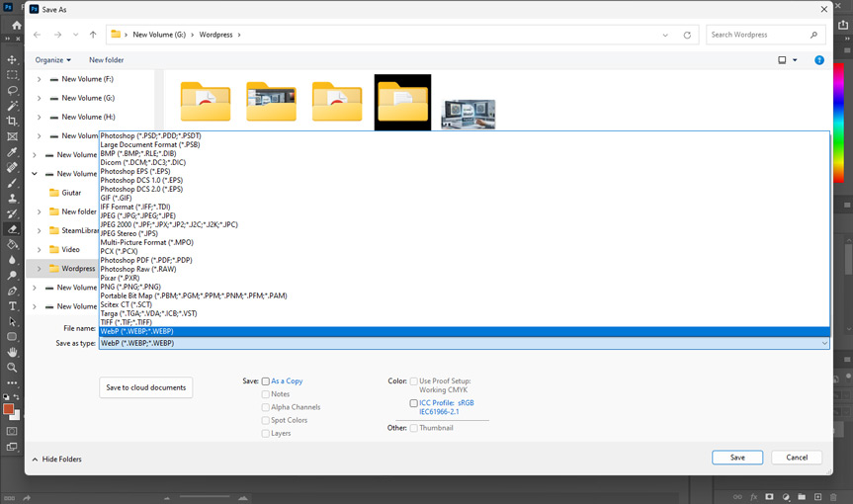Click the background color swatch
The image size is (853, 504).
click(x=16, y=416)
